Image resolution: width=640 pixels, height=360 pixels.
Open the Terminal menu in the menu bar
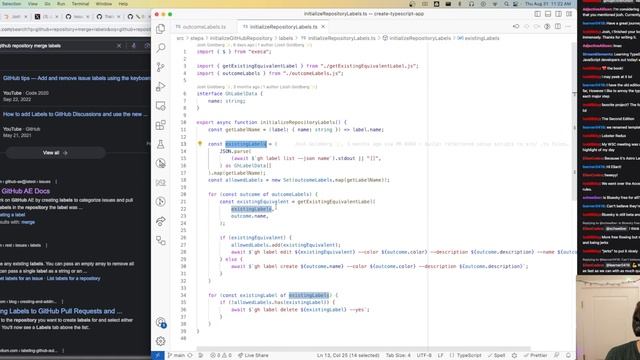(x=80, y=4)
